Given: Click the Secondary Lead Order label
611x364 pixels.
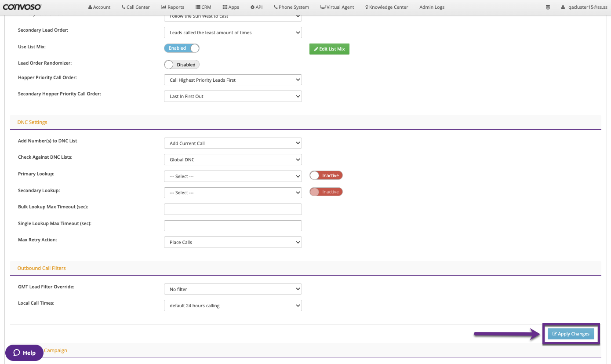Looking at the screenshot, I should click(x=43, y=30).
